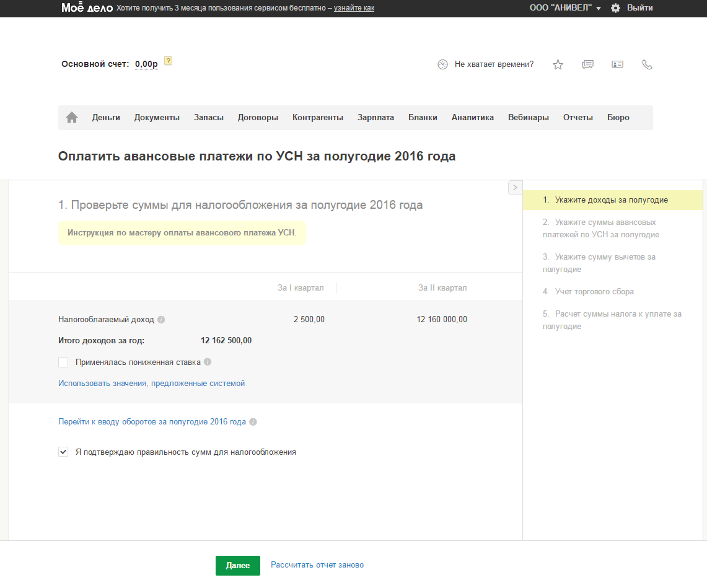707x588 pixels.
Task: Open the chat messages icon
Action: (x=587, y=64)
